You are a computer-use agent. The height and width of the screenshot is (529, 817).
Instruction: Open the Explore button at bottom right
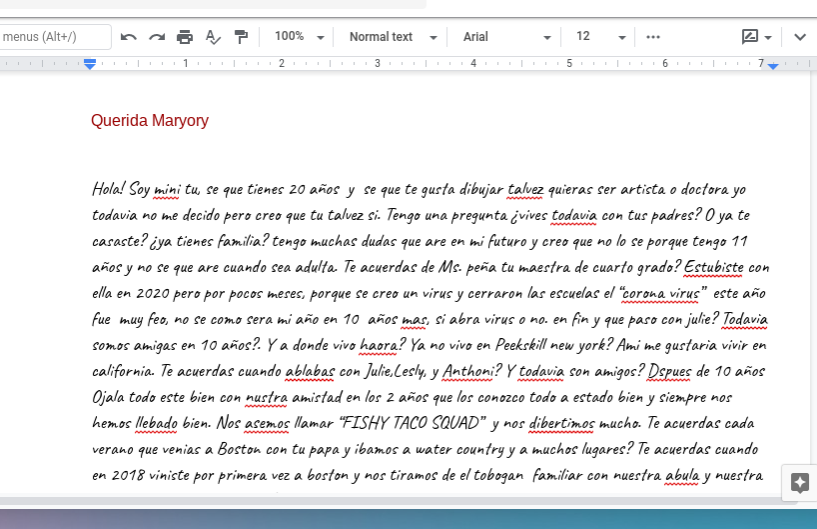[x=800, y=483]
